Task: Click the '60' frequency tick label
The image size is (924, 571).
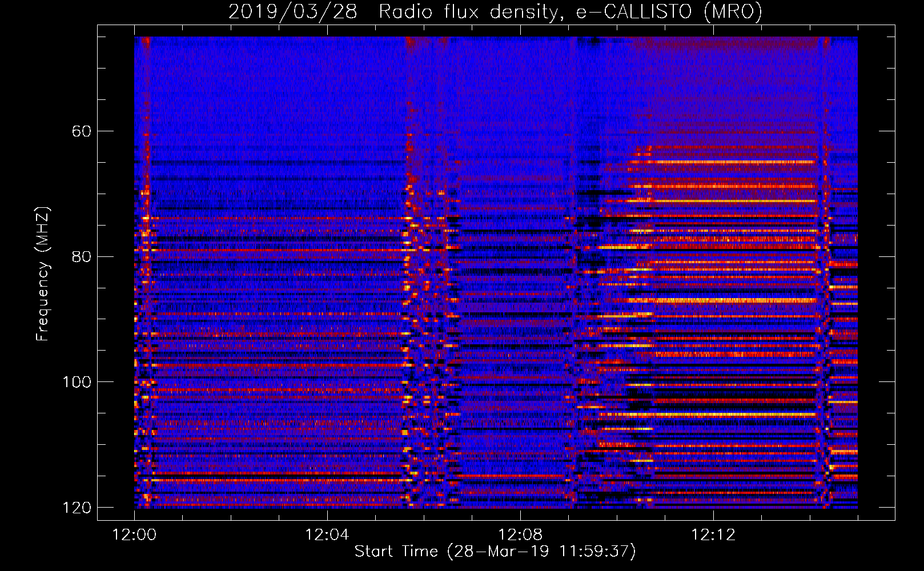Action: (81, 131)
